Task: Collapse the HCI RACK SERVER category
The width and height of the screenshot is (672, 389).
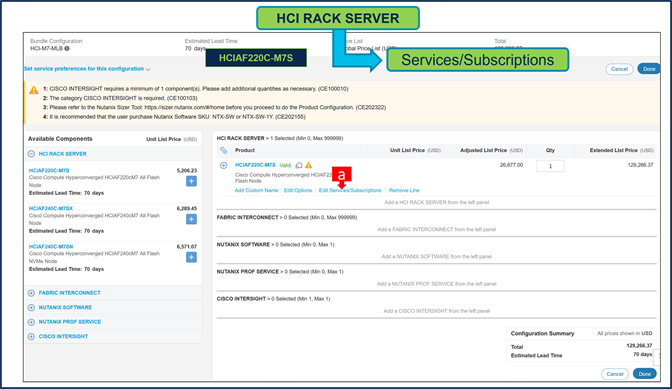Action: click(x=31, y=154)
